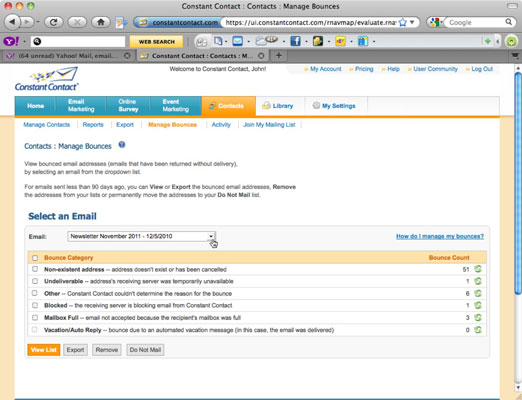Open the Online Survey tab

[128, 106]
